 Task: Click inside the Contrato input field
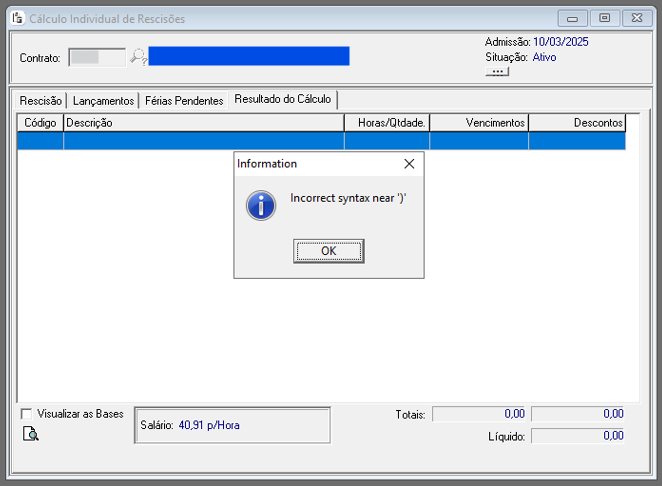[97, 57]
